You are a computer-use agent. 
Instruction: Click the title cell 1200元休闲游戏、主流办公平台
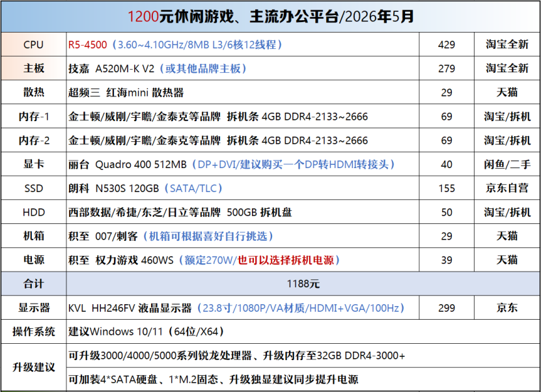[271, 16]
